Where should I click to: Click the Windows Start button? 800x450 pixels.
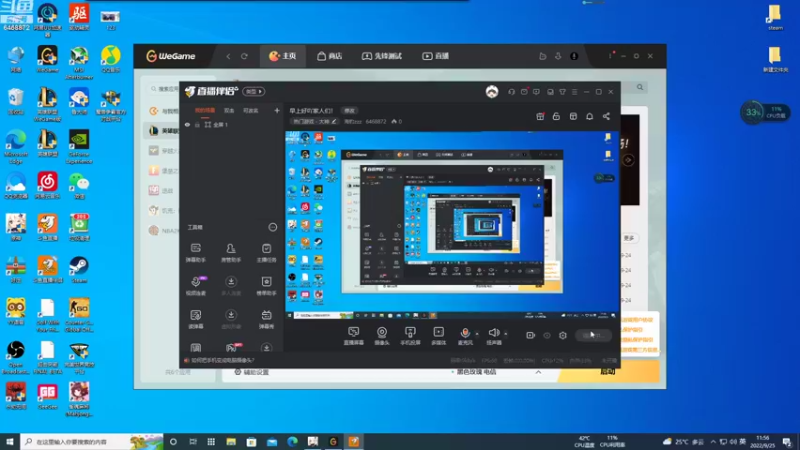(10, 441)
